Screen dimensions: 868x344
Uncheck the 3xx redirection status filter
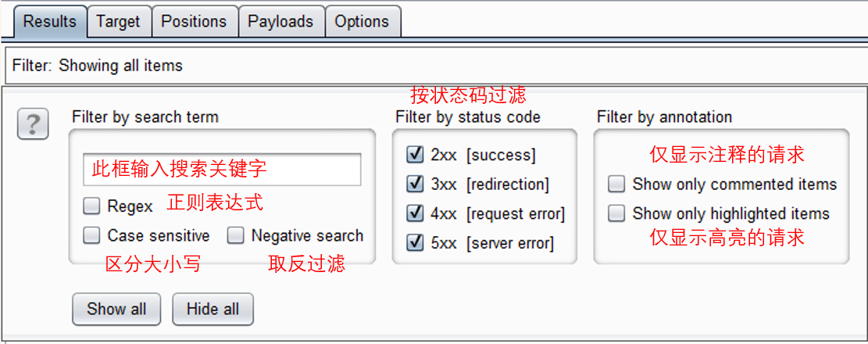(x=415, y=185)
